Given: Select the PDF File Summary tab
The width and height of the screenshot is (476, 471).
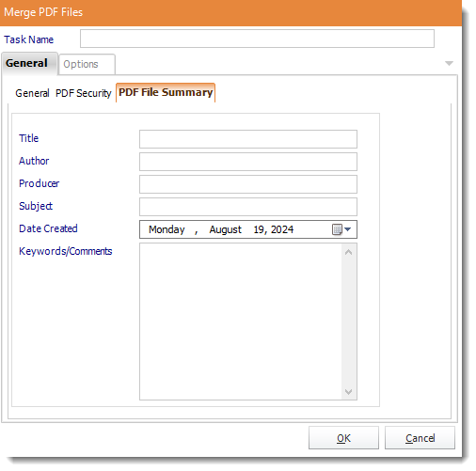Looking at the screenshot, I should [x=166, y=92].
